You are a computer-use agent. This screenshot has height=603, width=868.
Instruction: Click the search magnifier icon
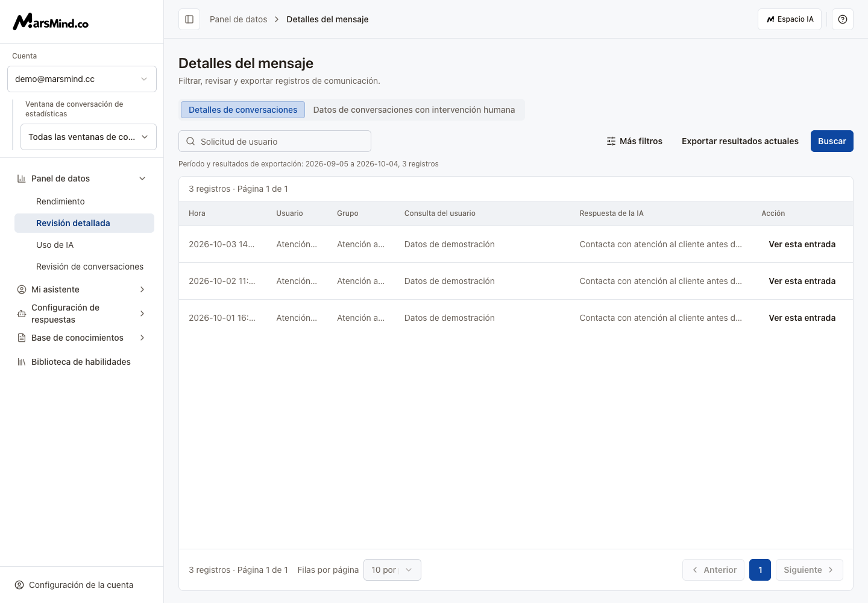tap(190, 141)
